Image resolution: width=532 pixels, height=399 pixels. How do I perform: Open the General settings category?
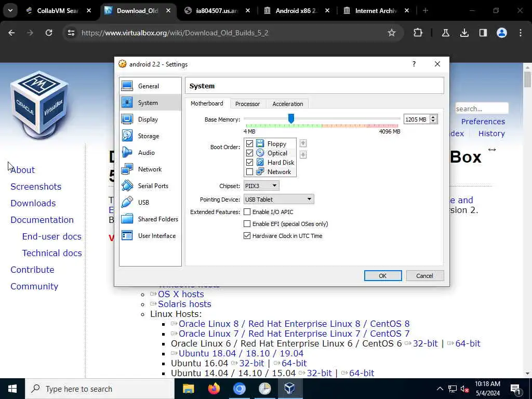pyautogui.click(x=150, y=86)
